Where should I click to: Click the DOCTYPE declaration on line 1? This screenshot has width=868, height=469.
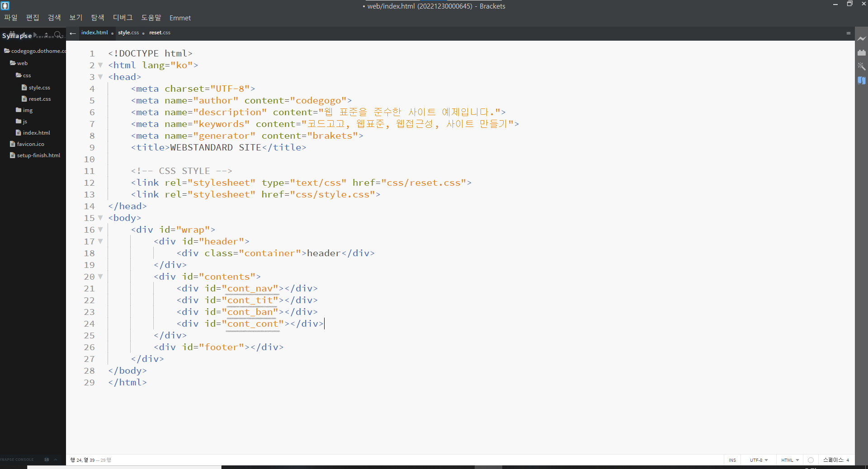(151, 53)
